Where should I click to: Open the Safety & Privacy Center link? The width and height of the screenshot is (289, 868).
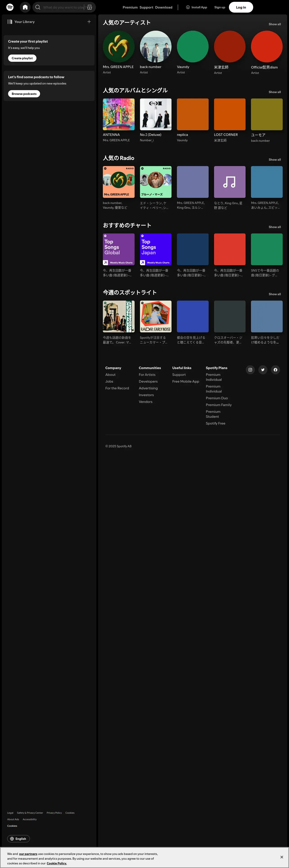[x=30, y=813]
